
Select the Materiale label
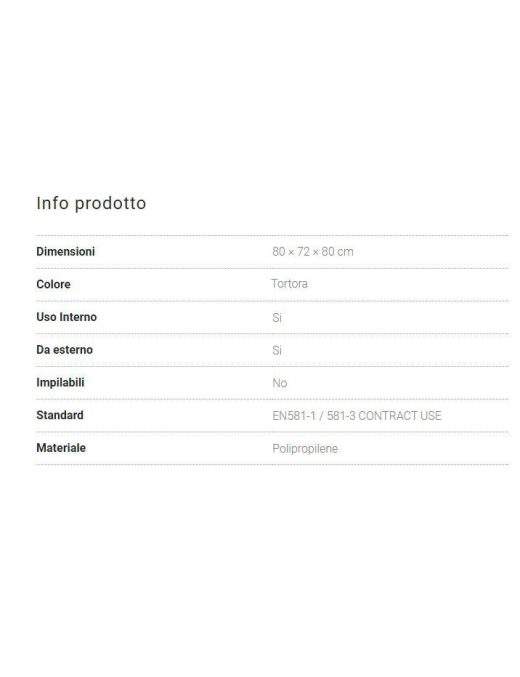61,448
